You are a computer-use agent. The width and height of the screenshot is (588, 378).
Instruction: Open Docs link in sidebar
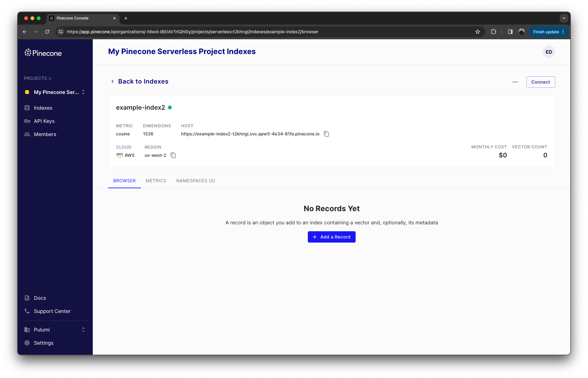(40, 298)
